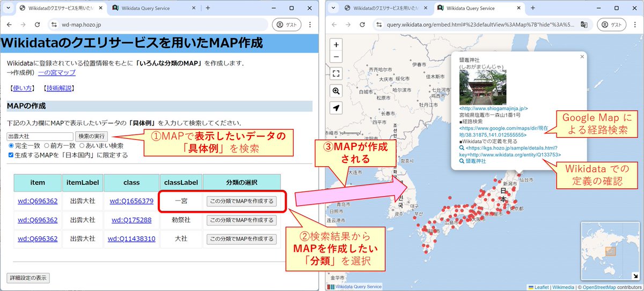Open wd:Q1656379 class link
This screenshot has width=644, height=291.
tap(131, 202)
